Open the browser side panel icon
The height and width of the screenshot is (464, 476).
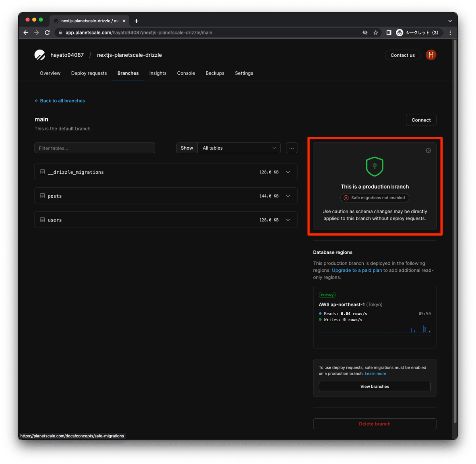point(389,33)
